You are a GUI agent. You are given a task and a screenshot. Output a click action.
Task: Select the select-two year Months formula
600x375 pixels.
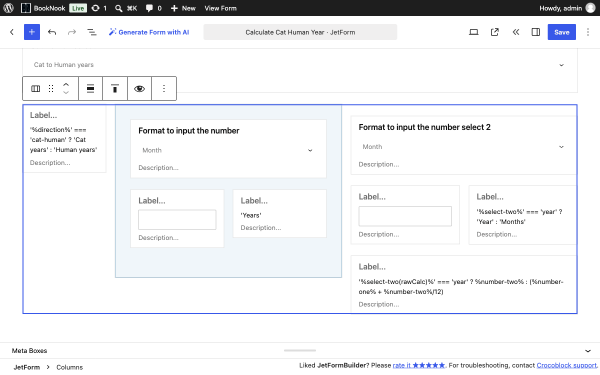[519, 217]
